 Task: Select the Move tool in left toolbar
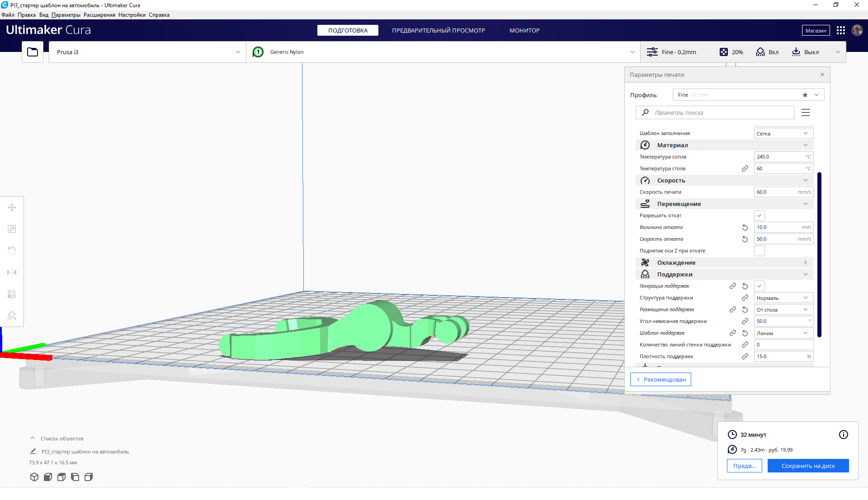[12, 207]
